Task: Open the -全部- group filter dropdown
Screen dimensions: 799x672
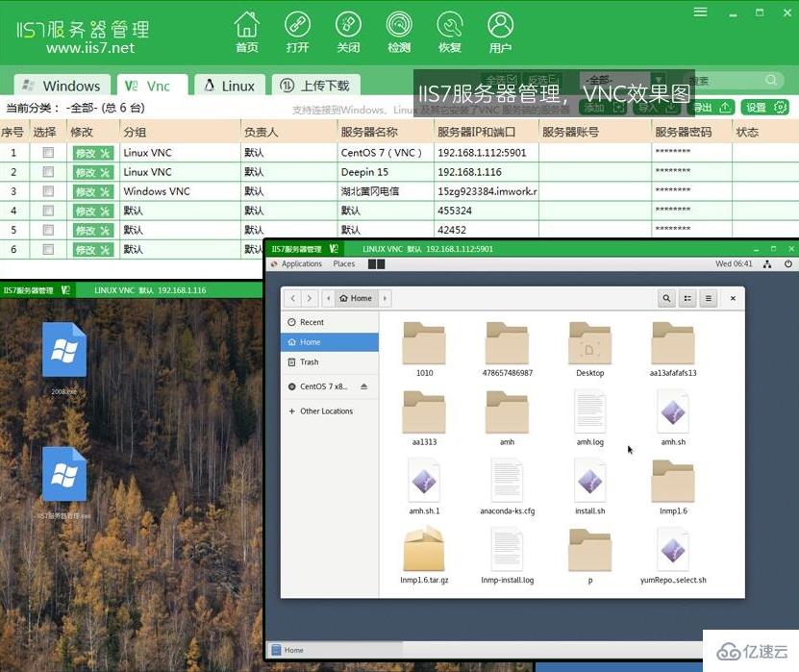Action: click(658, 79)
